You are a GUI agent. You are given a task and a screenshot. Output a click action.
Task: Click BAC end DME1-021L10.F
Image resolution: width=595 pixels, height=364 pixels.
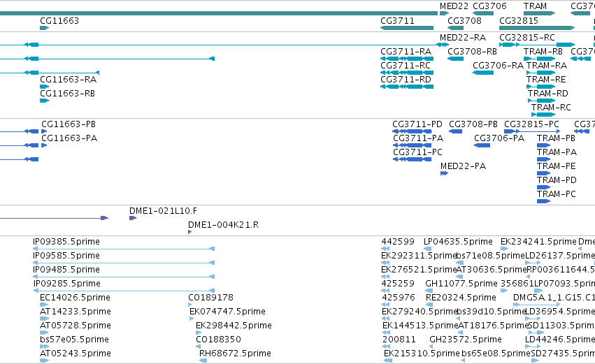pos(163,211)
